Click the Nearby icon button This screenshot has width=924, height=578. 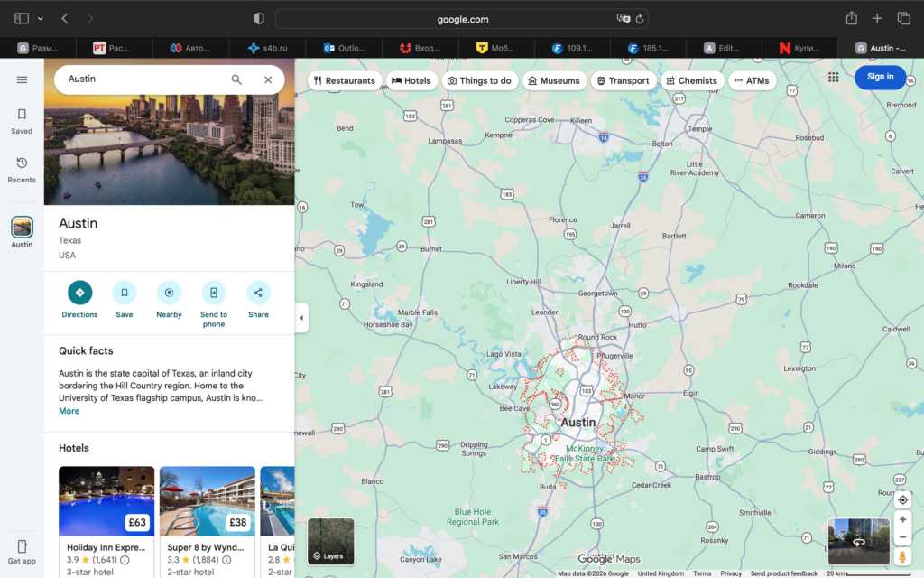169,293
